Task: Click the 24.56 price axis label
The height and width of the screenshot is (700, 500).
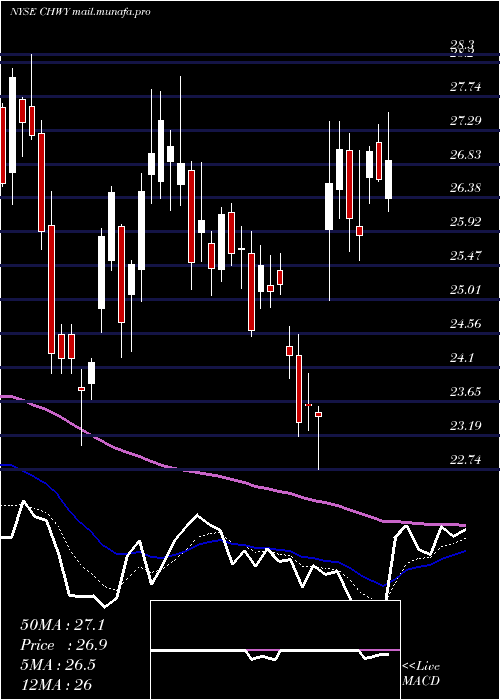Action: coord(466,323)
